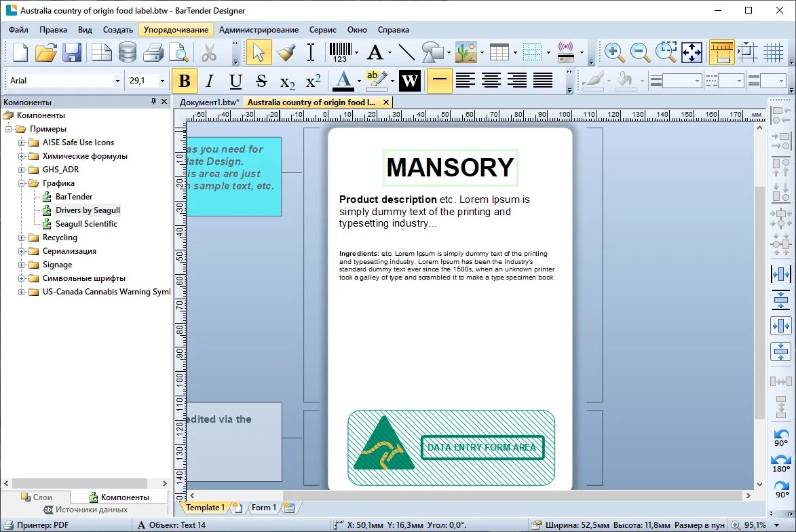Select the table creation tool
Image resolution: width=796 pixels, height=532 pixels.
coord(499,52)
